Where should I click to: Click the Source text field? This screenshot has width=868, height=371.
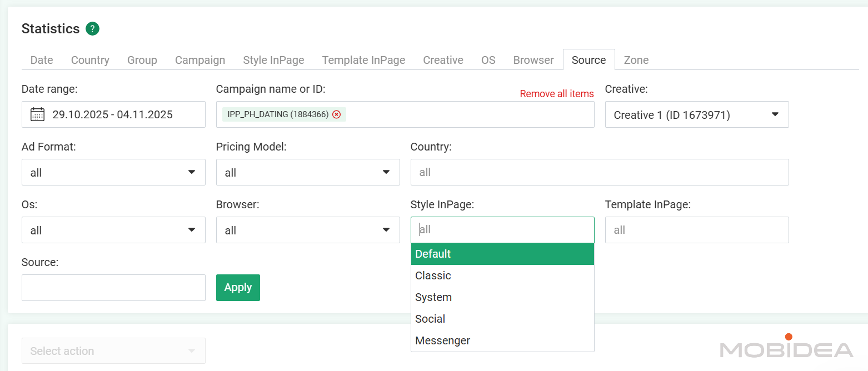tap(113, 288)
